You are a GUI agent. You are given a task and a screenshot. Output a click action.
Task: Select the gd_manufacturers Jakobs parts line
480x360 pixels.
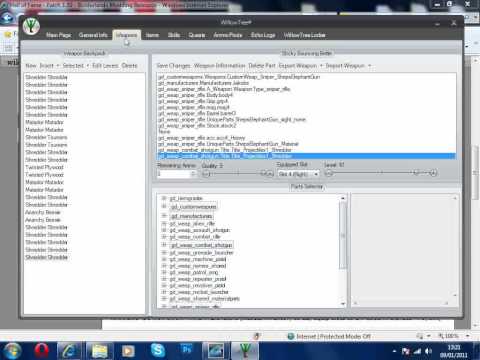(x=306, y=83)
